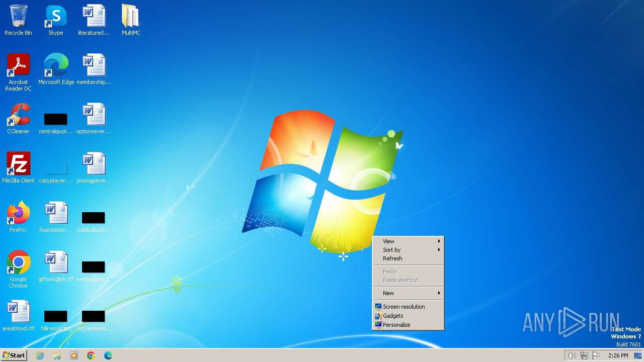Select the Skype desktop shortcut
This screenshot has height=362, width=644.
[x=56, y=20]
